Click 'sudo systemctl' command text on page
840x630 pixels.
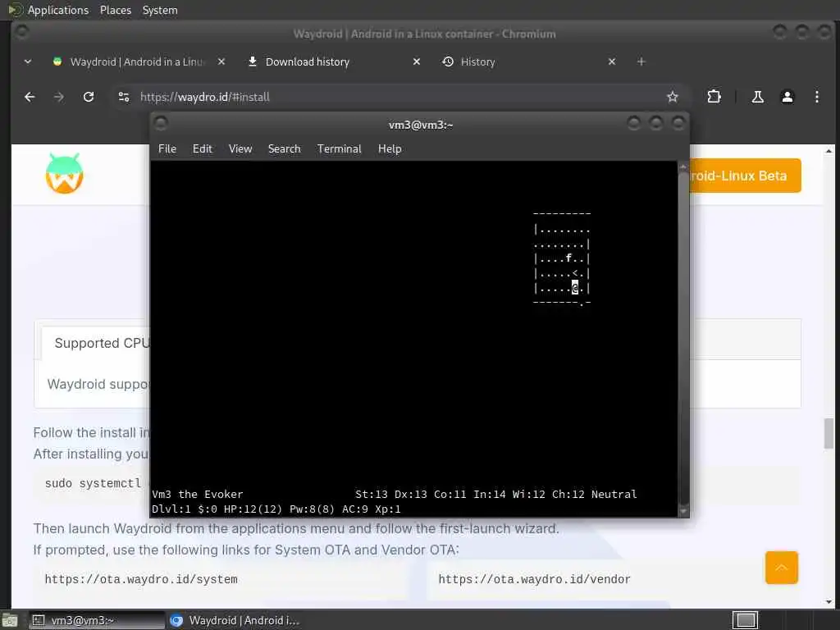click(93, 483)
